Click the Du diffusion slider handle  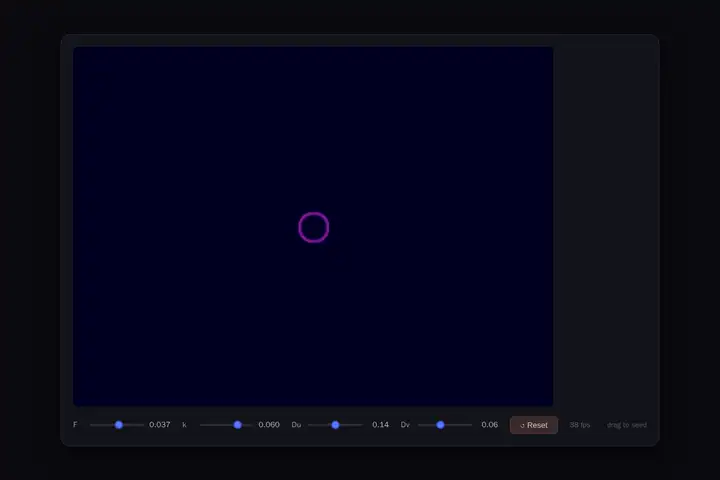335,425
